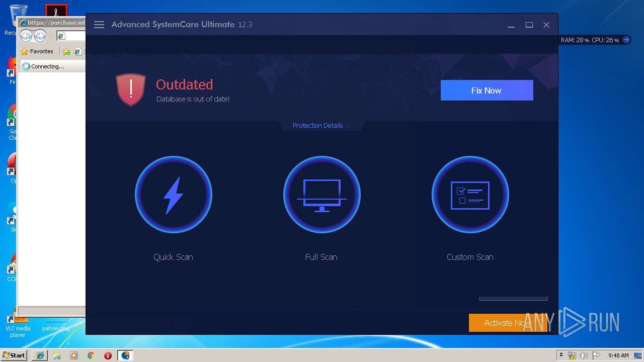
Task: Minimize the Advanced SystemCare window
Action: [511, 25]
